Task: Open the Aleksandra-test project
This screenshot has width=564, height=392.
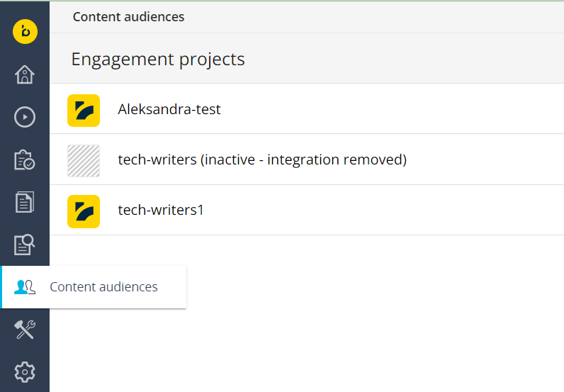Action: click(307, 109)
